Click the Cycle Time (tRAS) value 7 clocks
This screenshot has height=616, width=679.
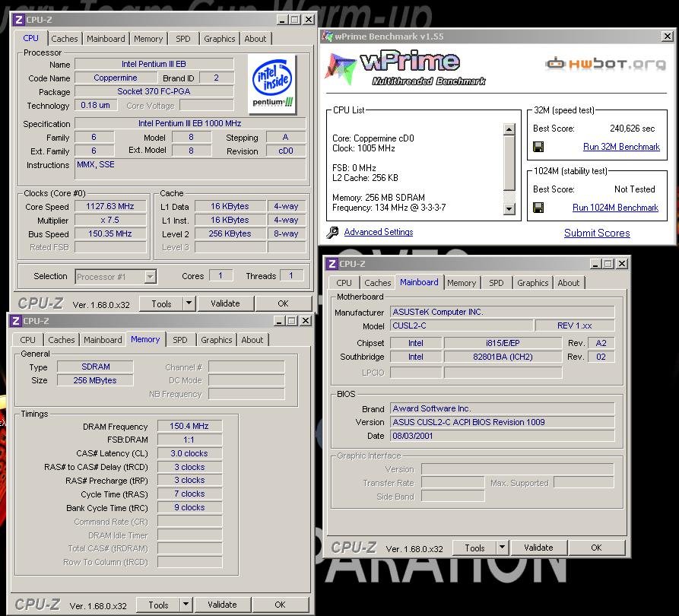pos(189,494)
